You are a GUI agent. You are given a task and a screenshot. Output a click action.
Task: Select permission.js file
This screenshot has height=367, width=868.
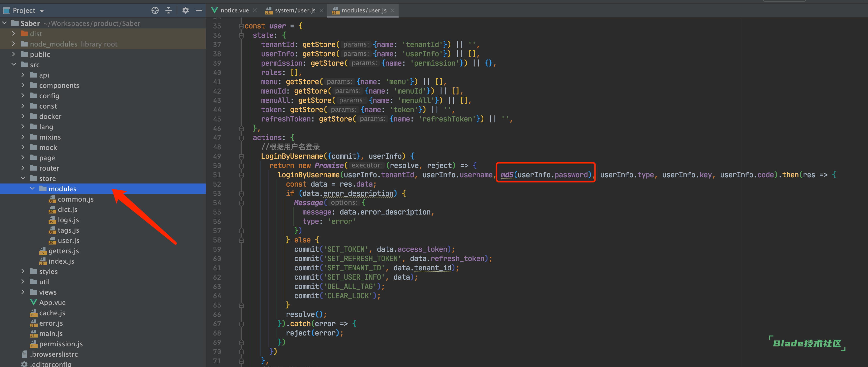coord(56,344)
